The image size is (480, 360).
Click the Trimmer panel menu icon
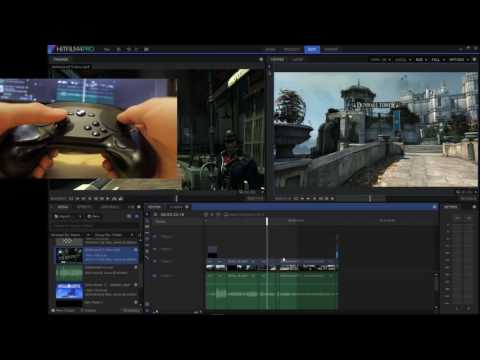(x=261, y=59)
